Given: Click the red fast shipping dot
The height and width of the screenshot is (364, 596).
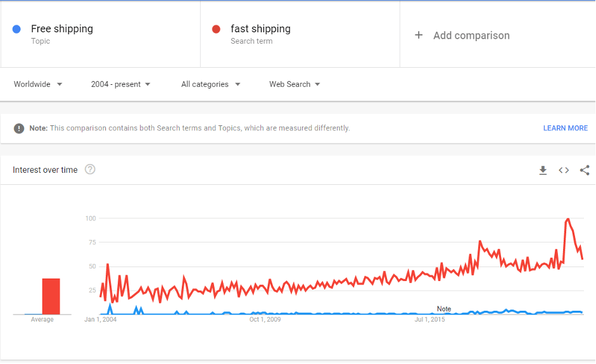Looking at the screenshot, I should coord(217,29).
